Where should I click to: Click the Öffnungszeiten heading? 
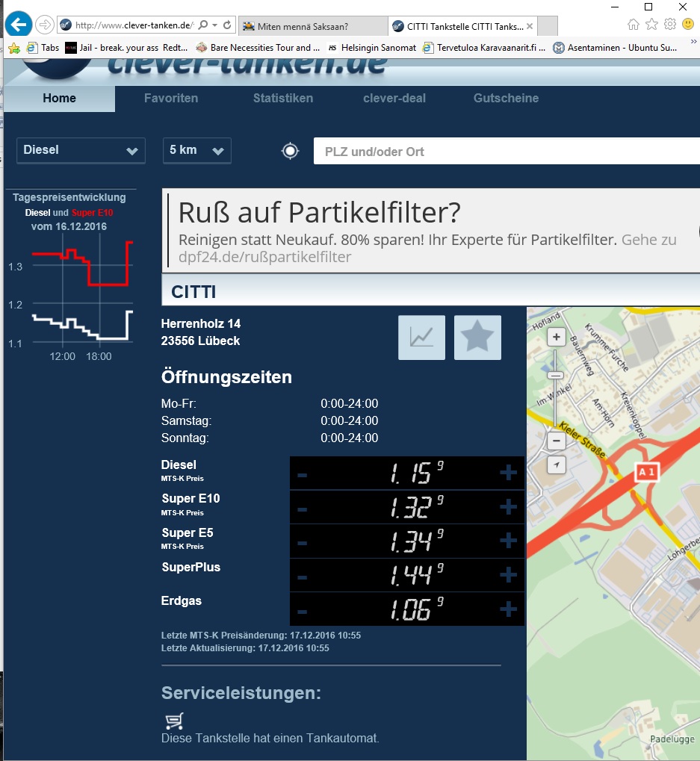(226, 377)
